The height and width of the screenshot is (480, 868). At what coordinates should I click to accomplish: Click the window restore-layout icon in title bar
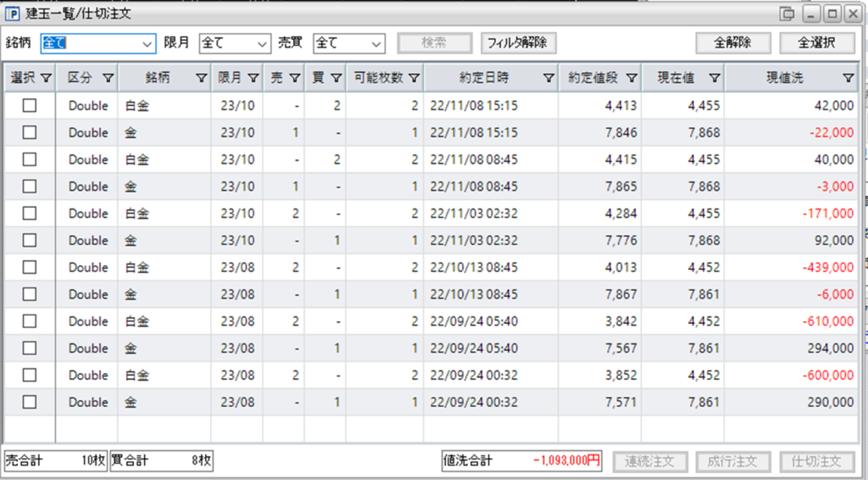[x=787, y=14]
